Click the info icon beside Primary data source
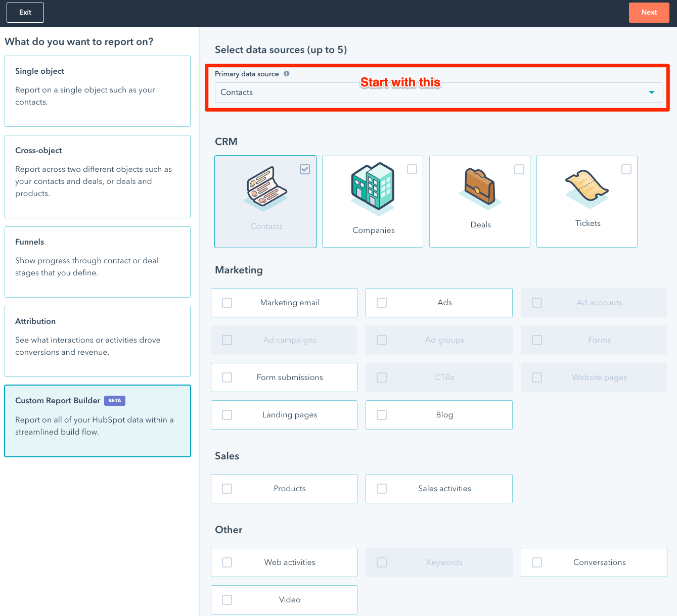This screenshot has width=677, height=616. tap(287, 74)
